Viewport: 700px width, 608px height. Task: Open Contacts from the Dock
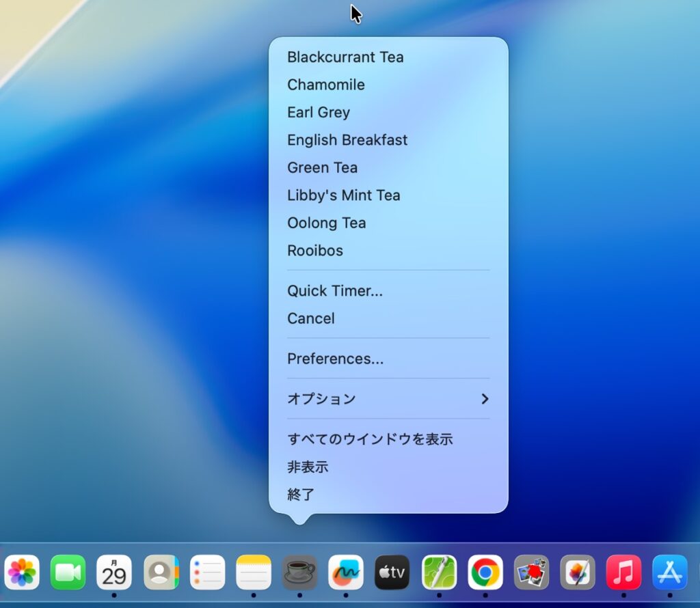pyautogui.click(x=161, y=572)
